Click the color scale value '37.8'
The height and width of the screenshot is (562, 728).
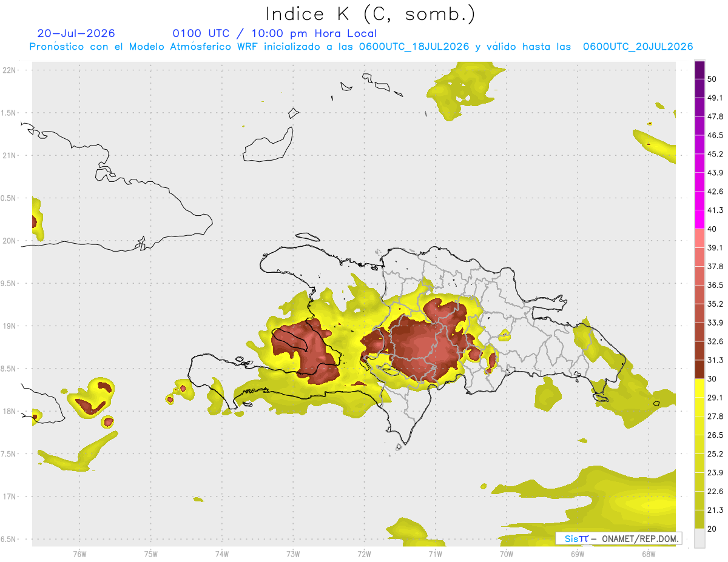715,267
